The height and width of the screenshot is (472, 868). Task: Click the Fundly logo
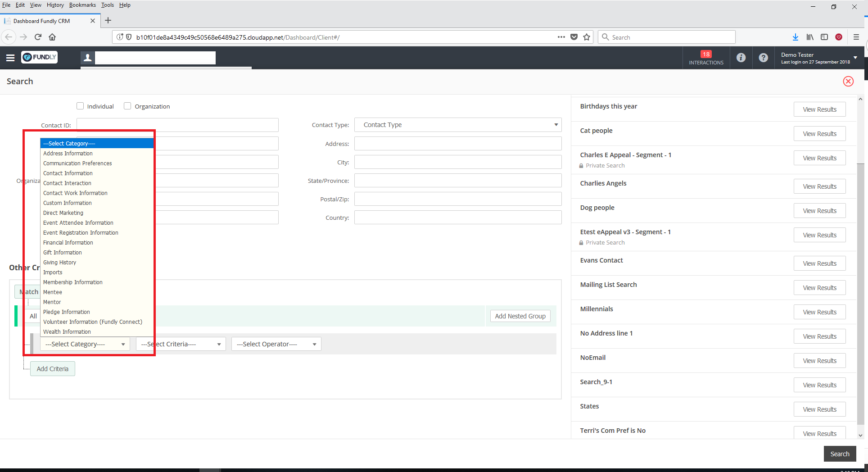point(40,57)
